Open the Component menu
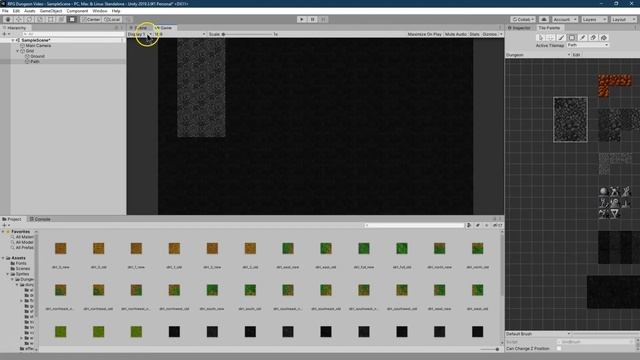The width and height of the screenshot is (640, 360). (77, 11)
